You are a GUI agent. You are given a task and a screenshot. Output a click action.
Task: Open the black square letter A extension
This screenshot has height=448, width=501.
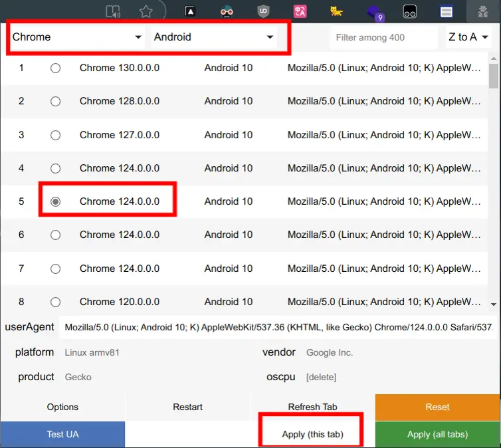(190, 11)
